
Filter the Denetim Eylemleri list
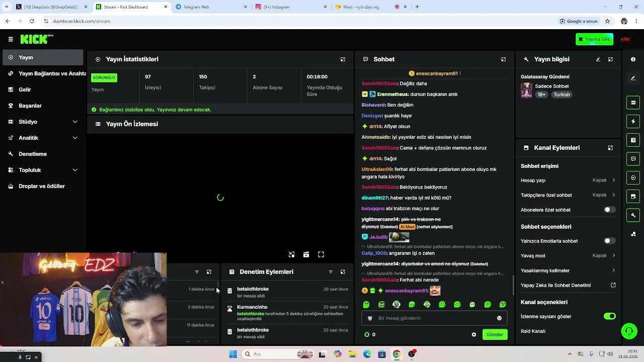(331, 272)
